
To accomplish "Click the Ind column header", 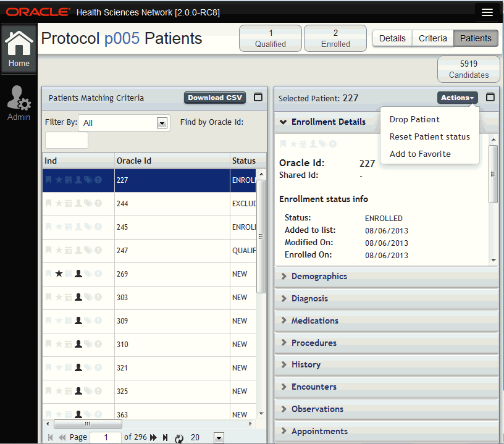I will (78, 161).
